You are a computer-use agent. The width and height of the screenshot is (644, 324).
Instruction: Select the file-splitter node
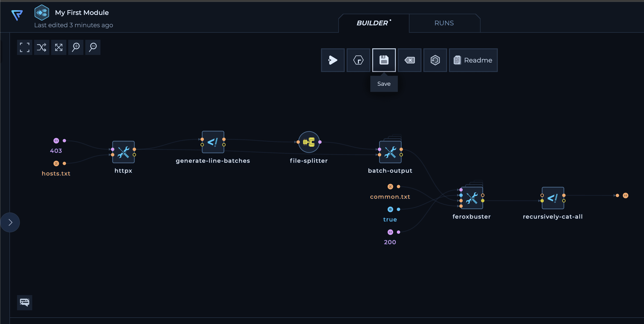click(x=309, y=142)
